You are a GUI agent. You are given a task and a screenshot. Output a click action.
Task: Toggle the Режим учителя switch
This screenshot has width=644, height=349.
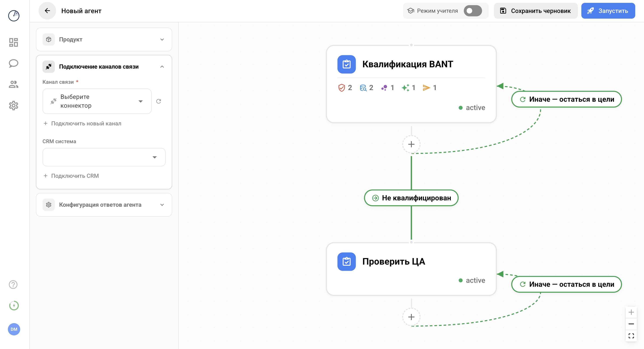(x=472, y=11)
